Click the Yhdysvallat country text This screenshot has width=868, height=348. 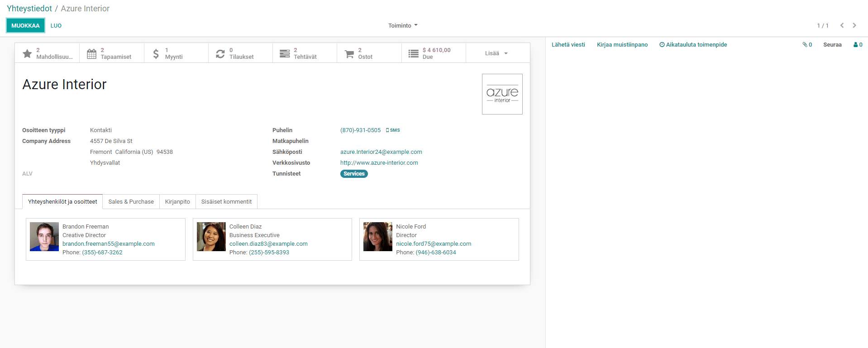[105, 163]
